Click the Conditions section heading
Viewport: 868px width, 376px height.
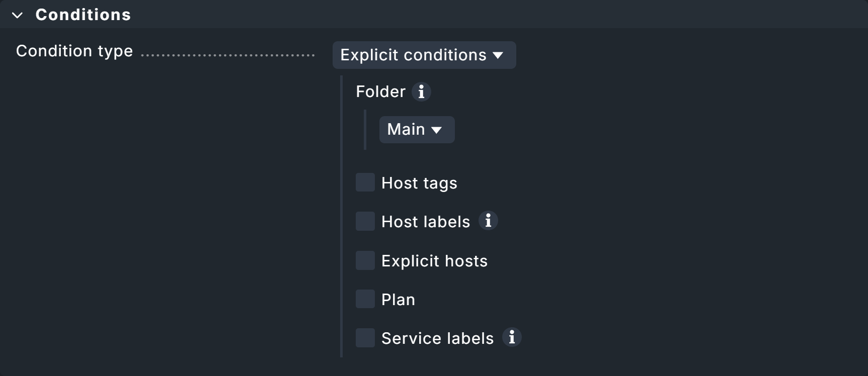83,15
